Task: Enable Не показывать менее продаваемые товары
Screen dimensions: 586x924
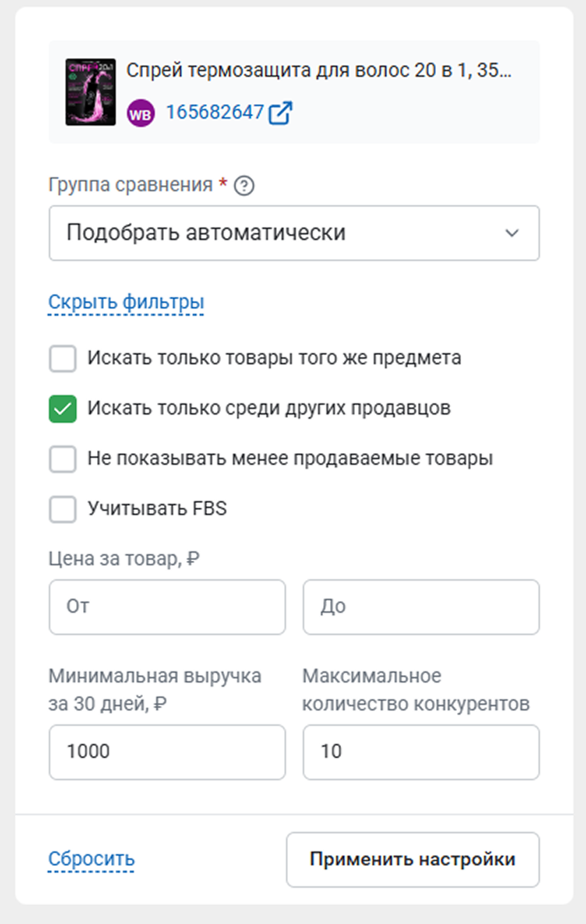Action: point(63,460)
